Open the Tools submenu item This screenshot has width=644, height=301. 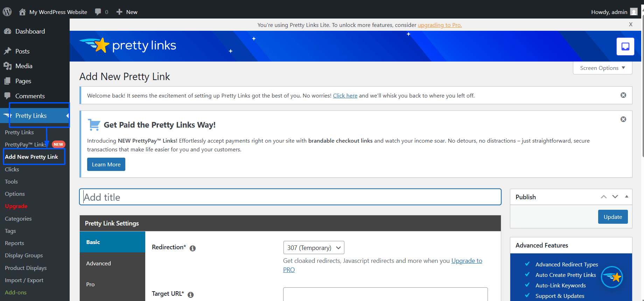click(x=11, y=181)
